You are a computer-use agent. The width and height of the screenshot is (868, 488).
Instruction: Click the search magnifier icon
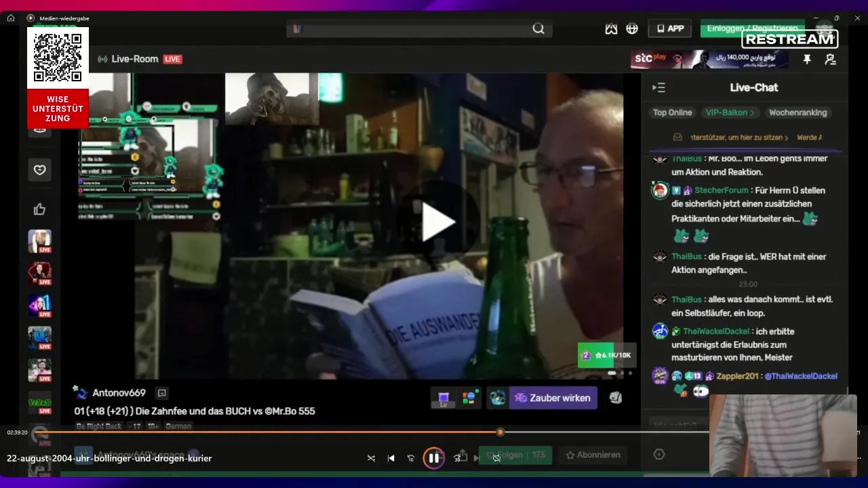[x=538, y=28]
